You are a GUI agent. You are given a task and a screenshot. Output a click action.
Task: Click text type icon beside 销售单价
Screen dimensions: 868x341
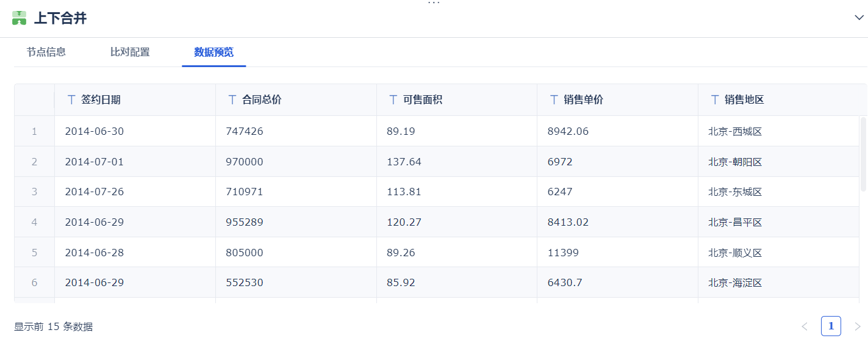pos(554,99)
